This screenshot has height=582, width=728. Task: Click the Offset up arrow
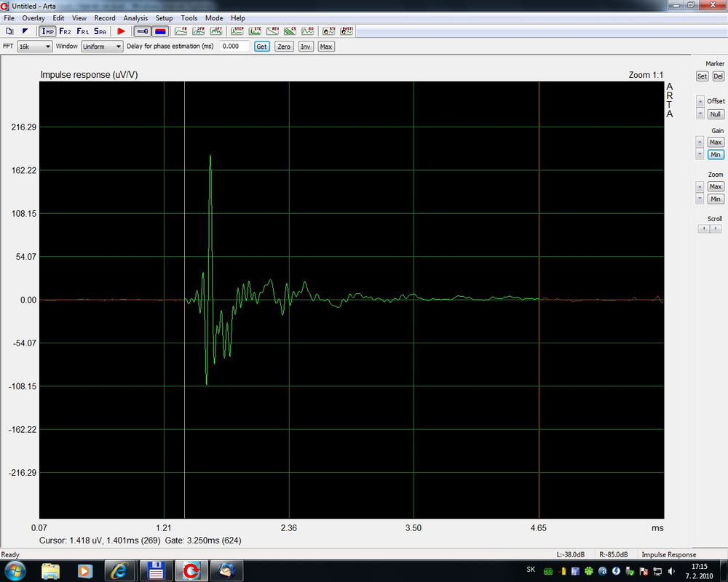tap(700, 101)
